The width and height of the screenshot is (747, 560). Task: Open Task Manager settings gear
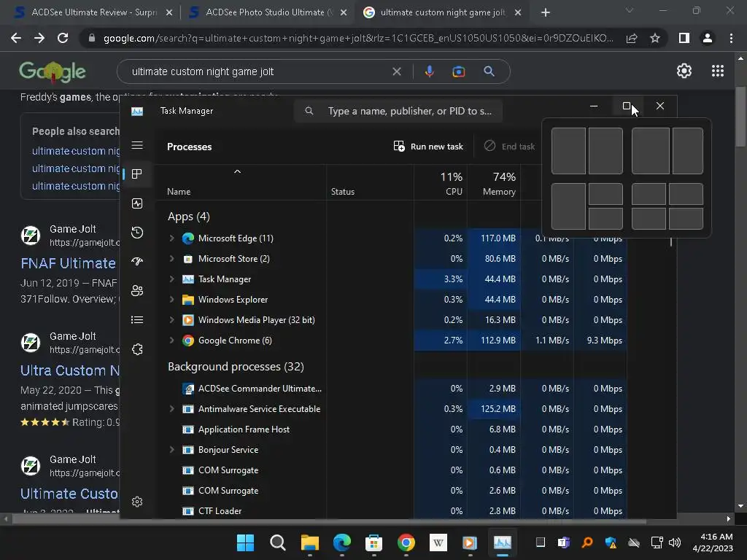pyautogui.click(x=137, y=502)
